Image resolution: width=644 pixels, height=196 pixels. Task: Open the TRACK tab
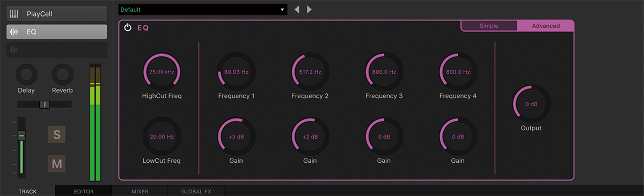(x=28, y=191)
